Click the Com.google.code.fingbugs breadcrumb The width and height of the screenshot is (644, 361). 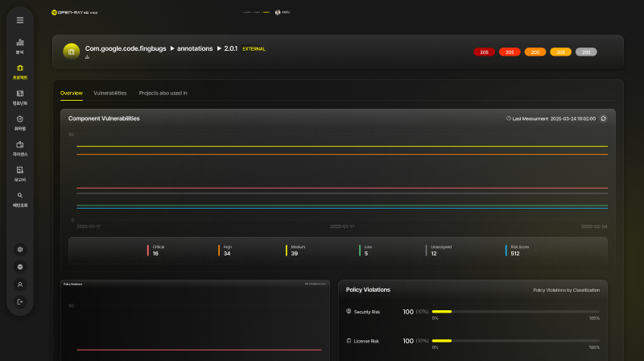click(126, 48)
